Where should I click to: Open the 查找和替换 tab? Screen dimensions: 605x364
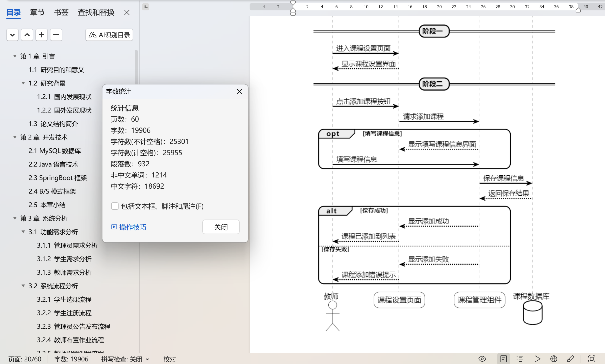click(96, 12)
